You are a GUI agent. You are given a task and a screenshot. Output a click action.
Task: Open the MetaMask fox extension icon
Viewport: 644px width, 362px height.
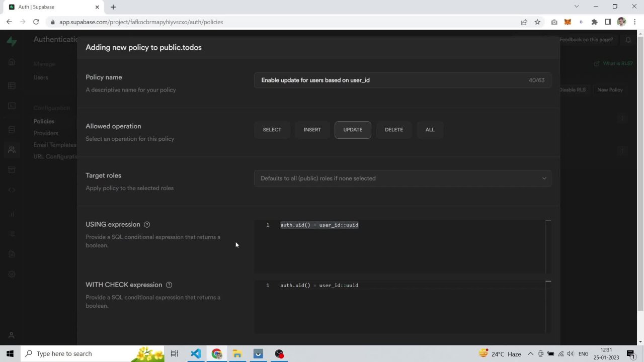(568, 22)
